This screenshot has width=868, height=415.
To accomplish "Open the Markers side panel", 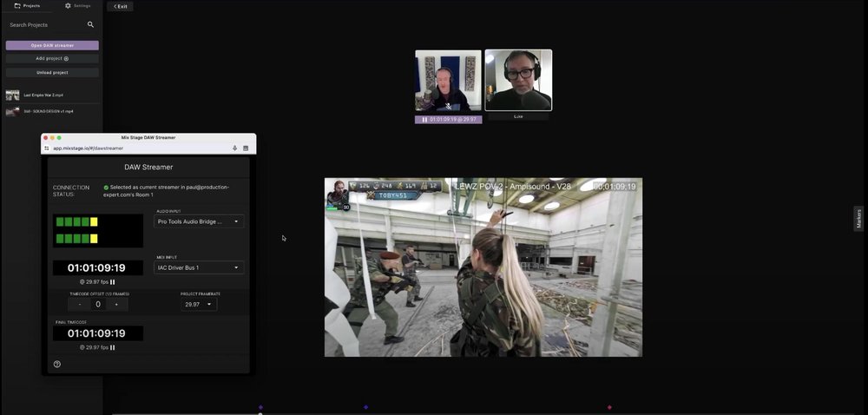I will [858, 219].
